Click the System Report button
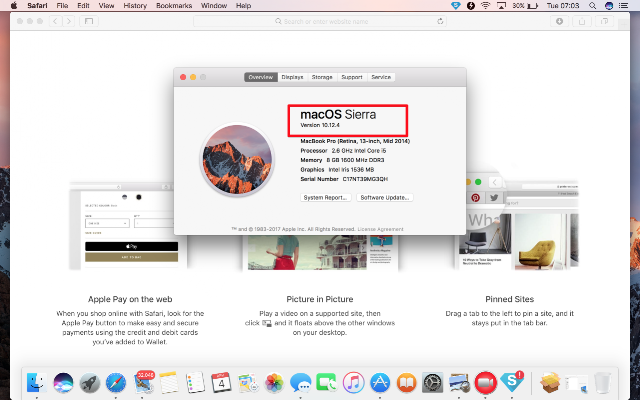Image resolution: width=640 pixels, height=400 pixels. [325, 198]
